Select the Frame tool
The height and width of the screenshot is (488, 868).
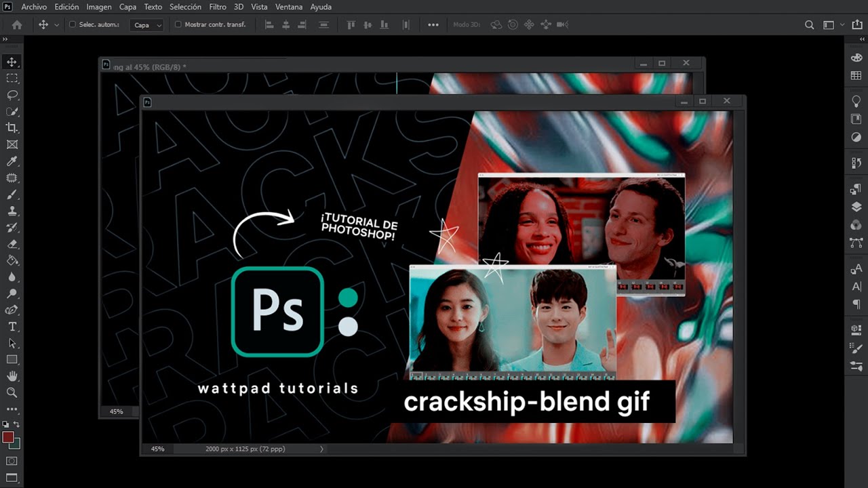pyautogui.click(x=12, y=144)
